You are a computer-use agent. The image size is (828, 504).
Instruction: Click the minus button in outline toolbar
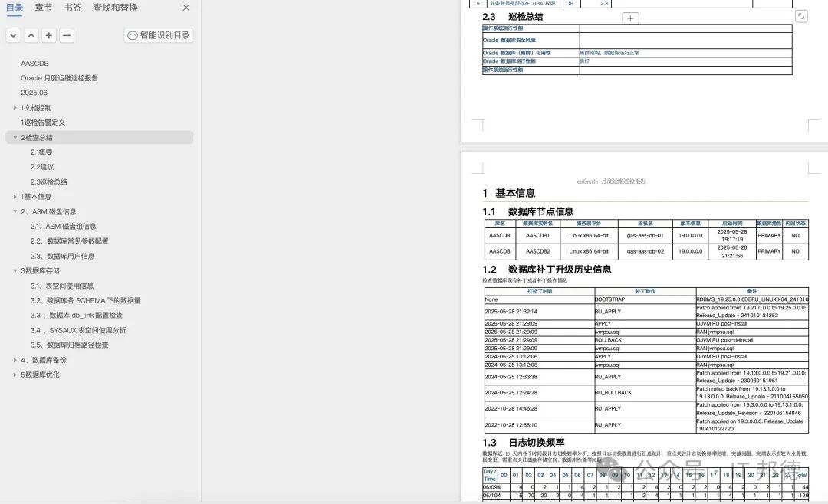point(67,35)
